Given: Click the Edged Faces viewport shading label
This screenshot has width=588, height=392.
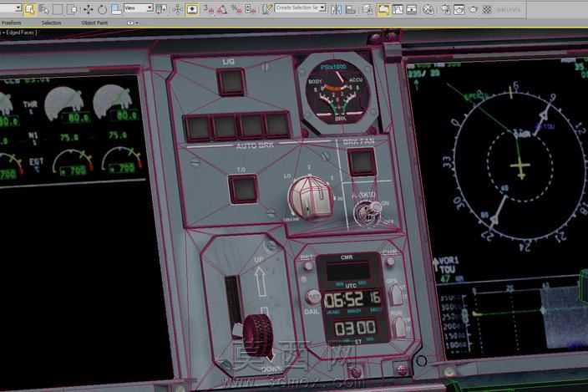Looking at the screenshot, I should [21, 33].
